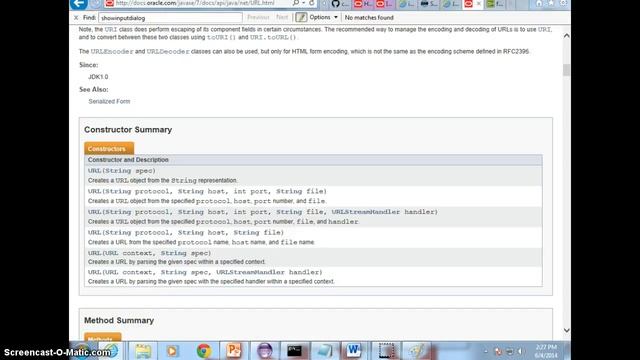Close the current Oracle docs tab
The image size is (640, 360).
[479, 4]
